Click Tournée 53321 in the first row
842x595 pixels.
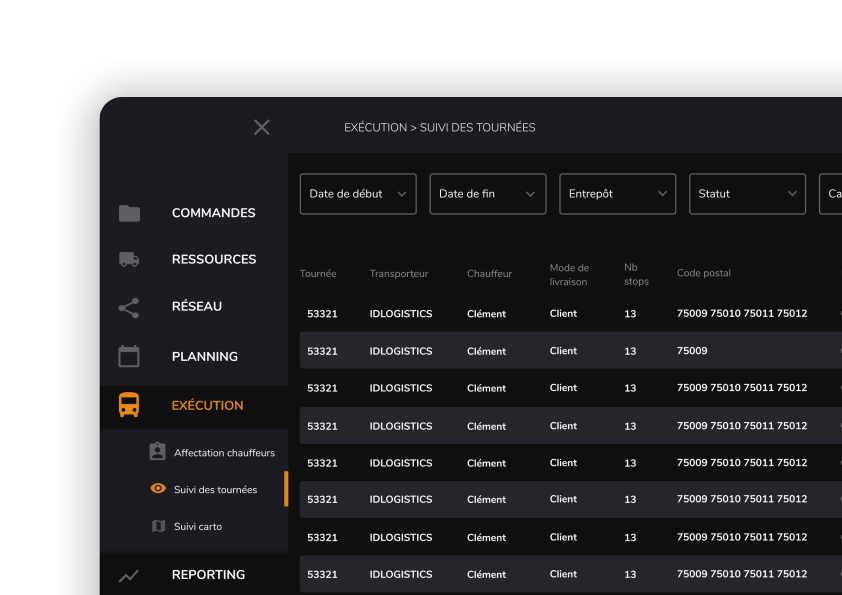click(322, 314)
